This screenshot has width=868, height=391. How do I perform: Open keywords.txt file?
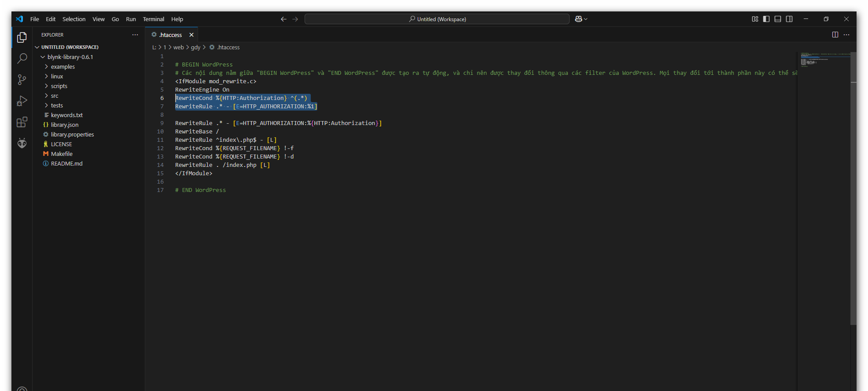(89, 115)
